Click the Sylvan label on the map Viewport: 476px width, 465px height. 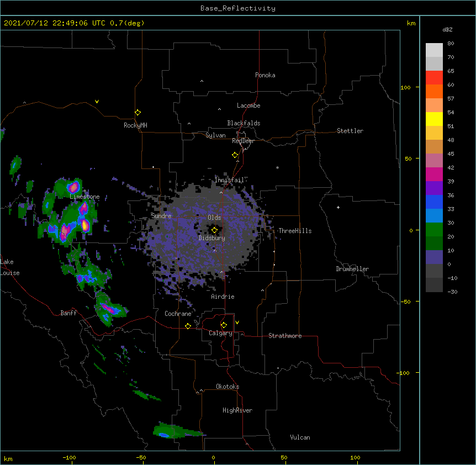(215, 135)
